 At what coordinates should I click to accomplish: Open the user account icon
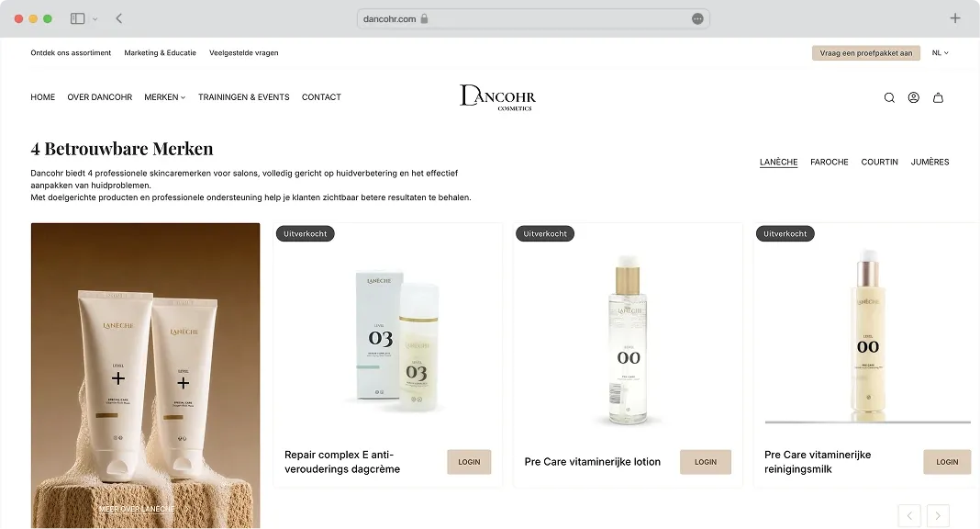(914, 97)
